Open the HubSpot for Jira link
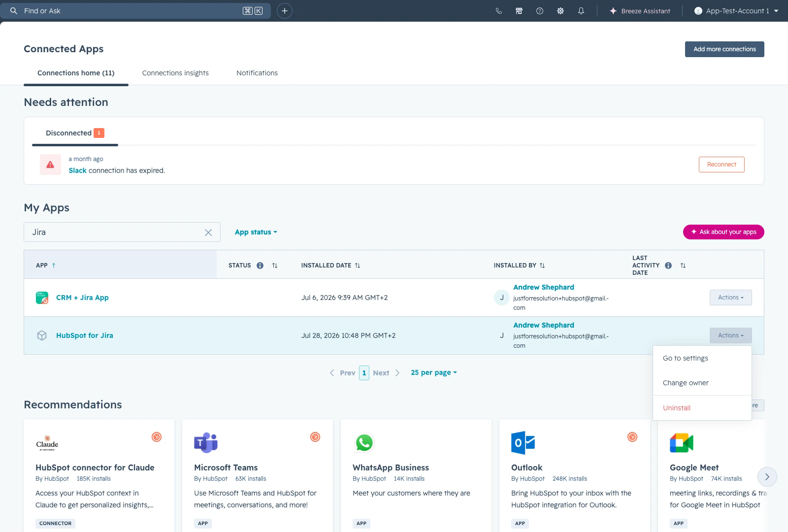 coord(85,335)
